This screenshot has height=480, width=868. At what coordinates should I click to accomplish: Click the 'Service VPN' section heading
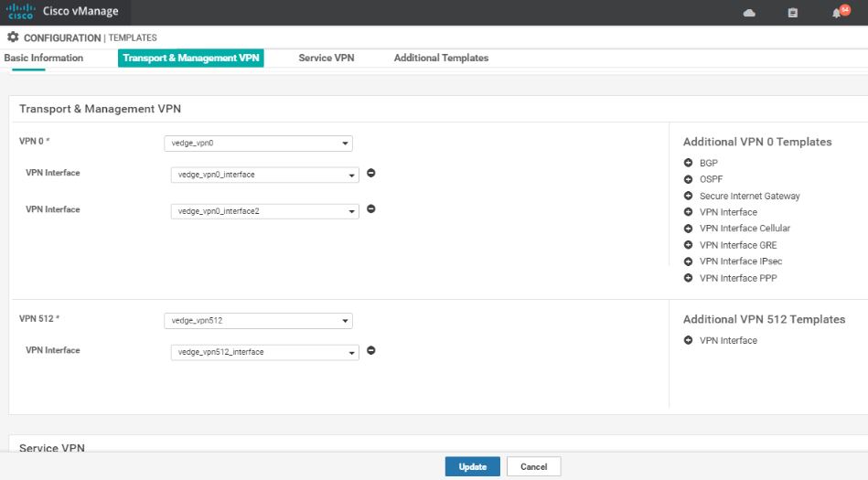[x=52, y=447]
